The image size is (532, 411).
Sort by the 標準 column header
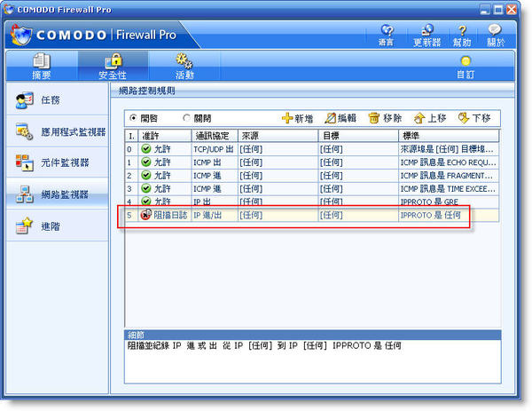(449, 136)
